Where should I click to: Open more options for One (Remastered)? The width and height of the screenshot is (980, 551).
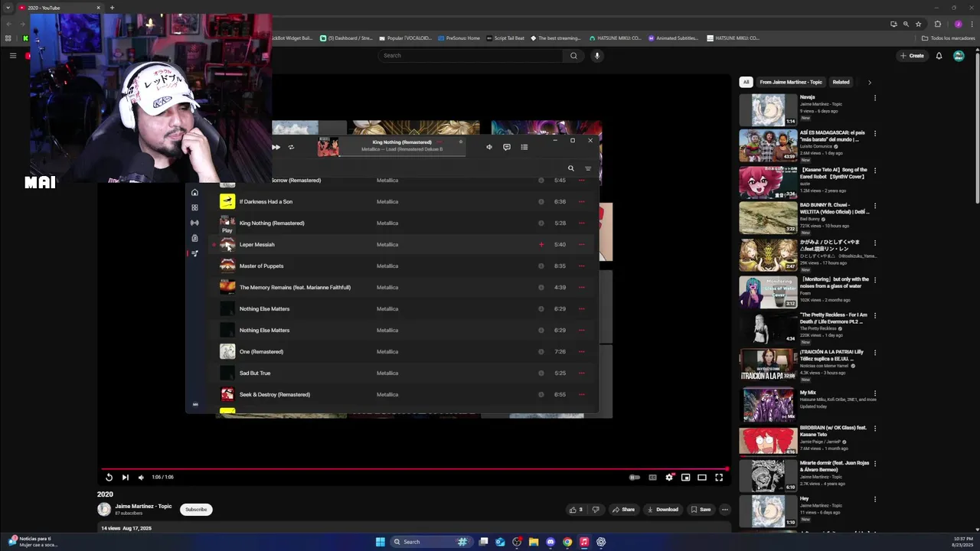(x=581, y=351)
